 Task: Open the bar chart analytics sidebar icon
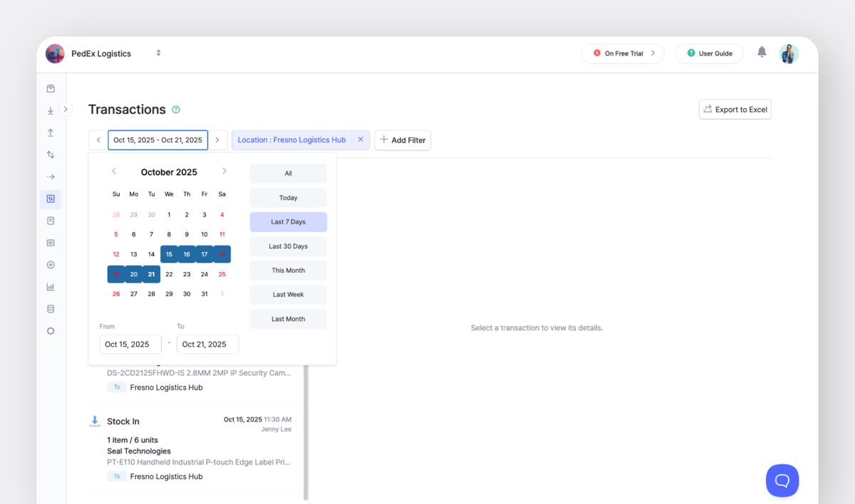(x=51, y=287)
